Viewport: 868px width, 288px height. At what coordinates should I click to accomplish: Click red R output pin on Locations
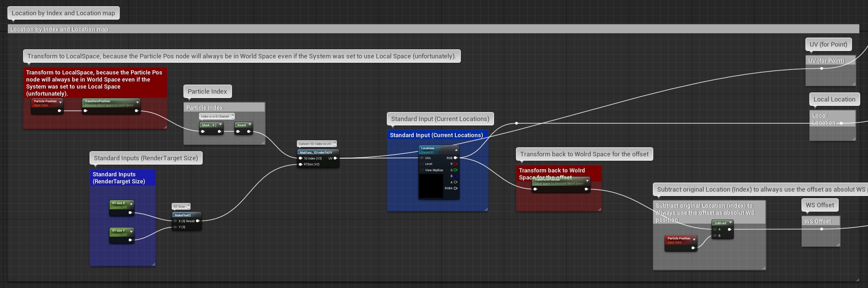click(455, 164)
